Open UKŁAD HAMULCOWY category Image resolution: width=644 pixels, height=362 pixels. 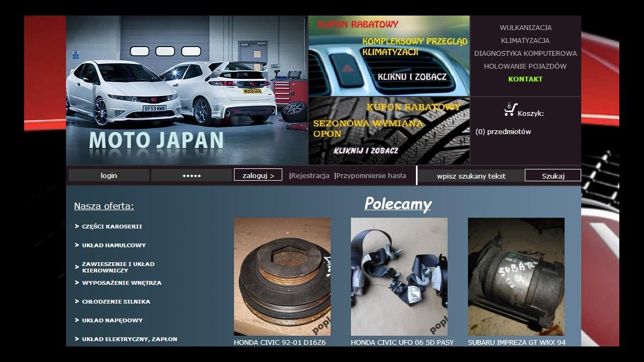pyautogui.click(x=114, y=245)
